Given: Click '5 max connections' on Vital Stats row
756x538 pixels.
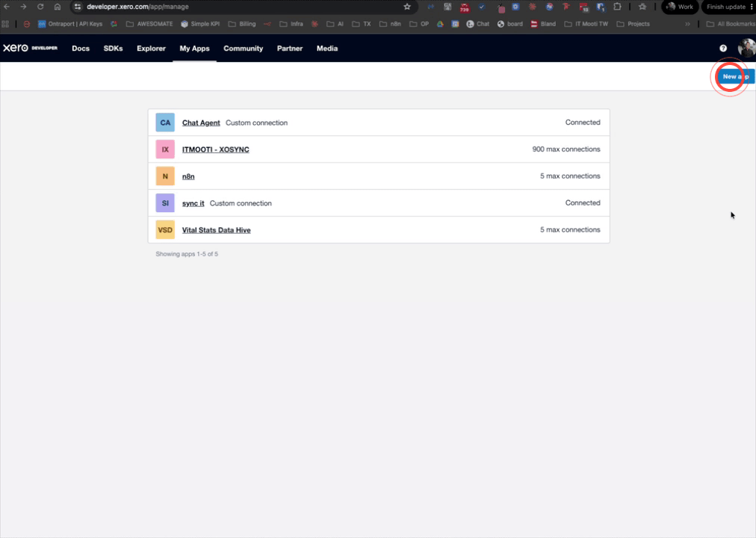Looking at the screenshot, I should [570, 229].
